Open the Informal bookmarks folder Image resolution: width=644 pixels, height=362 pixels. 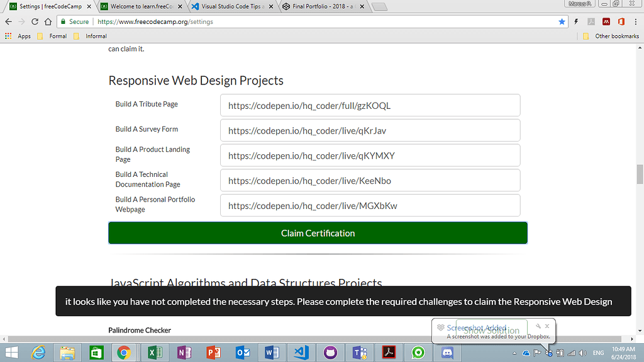(x=91, y=37)
